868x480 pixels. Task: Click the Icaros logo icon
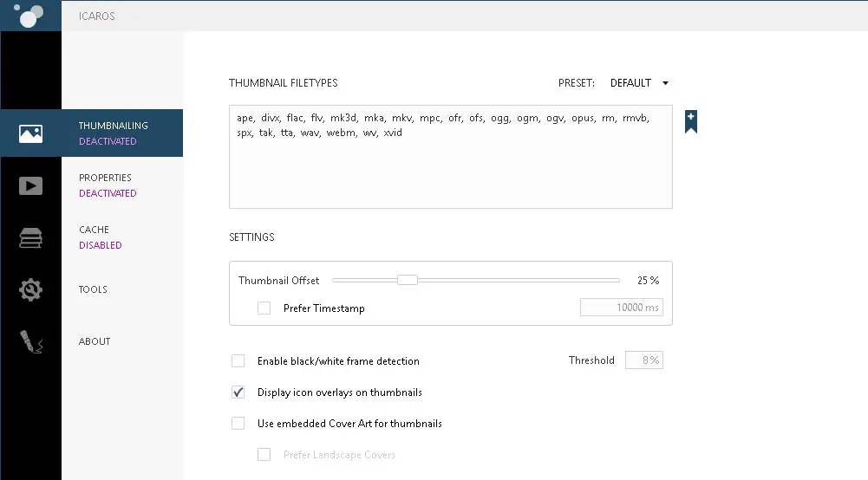29,16
